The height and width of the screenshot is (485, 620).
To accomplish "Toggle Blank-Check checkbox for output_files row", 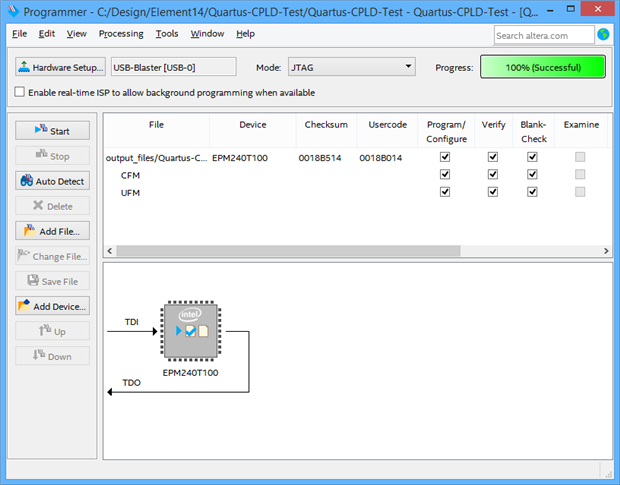I will [x=532, y=157].
